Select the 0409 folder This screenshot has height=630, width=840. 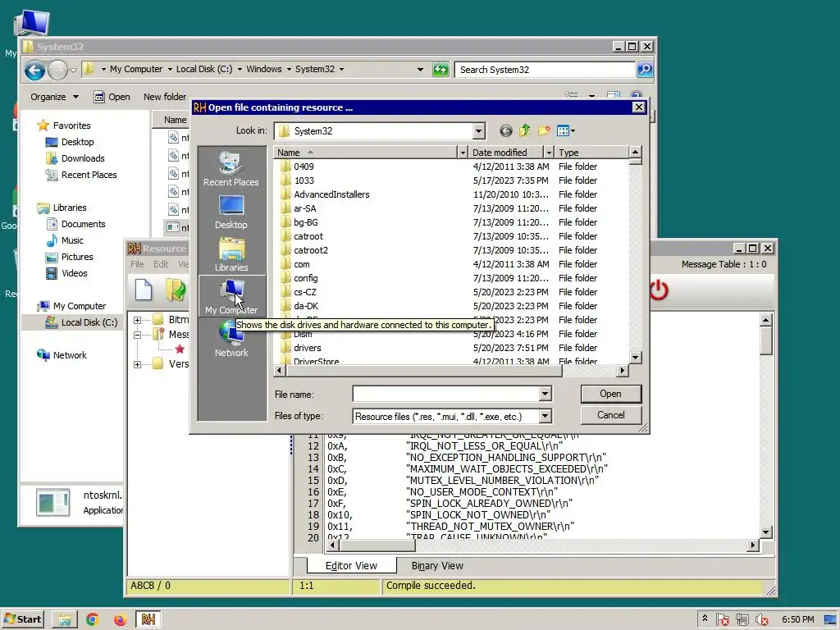(304, 167)
